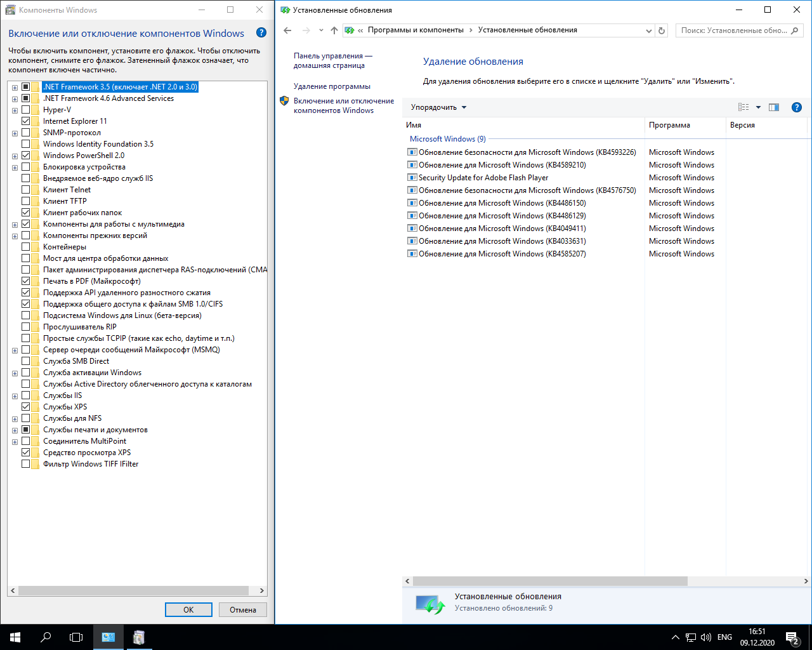This screenshot has height=650, width=812.
Task: Click help icon in Windows Features dialog
Action: point(261,33)
